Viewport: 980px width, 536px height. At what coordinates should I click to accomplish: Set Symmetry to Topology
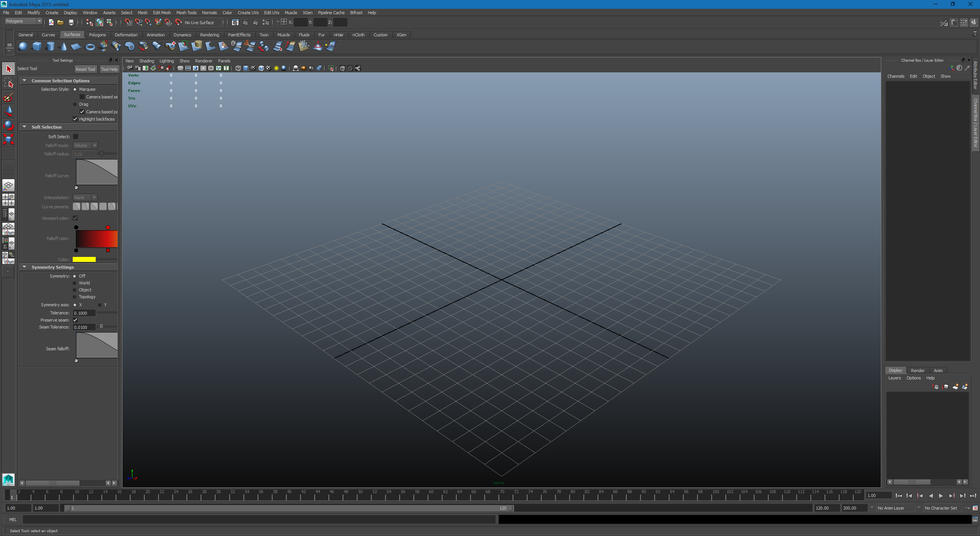pyautogui.click(x=75, y=297)
